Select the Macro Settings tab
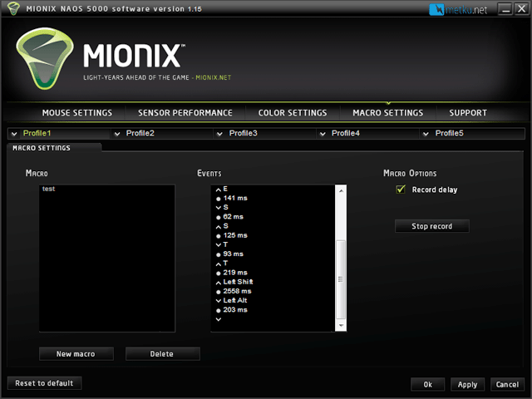The height and width of the screenshot is (399, 532). tap(388, 113)
